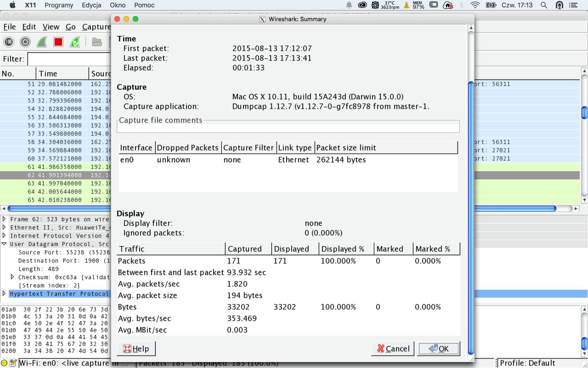Image resolution: width=588 pixels, height=368 pixels.
Task: Open the capture interfaces list toolbar icon
Action: click(9, 42)
